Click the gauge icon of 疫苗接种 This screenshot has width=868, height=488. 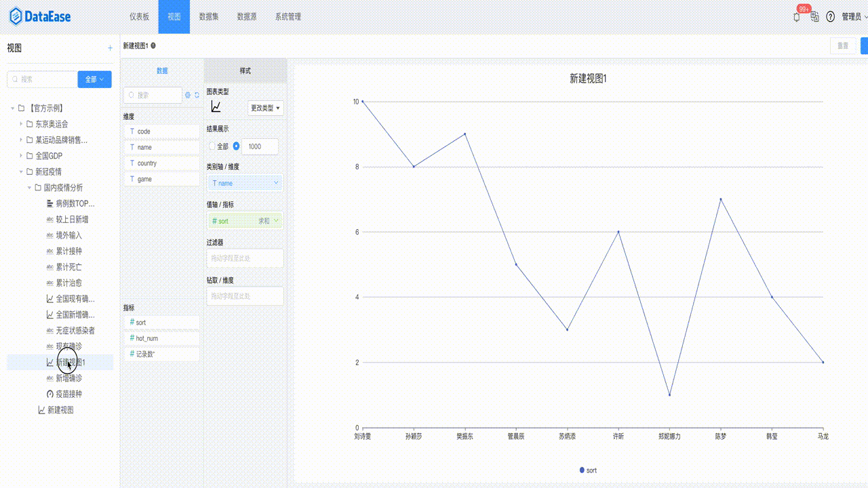click(50, 394)
